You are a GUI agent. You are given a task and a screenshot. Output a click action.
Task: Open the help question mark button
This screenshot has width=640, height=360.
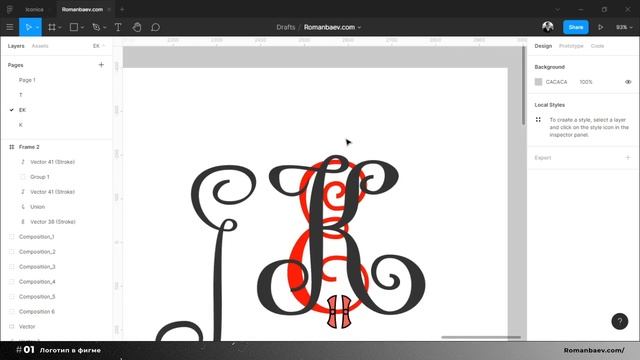620,321
